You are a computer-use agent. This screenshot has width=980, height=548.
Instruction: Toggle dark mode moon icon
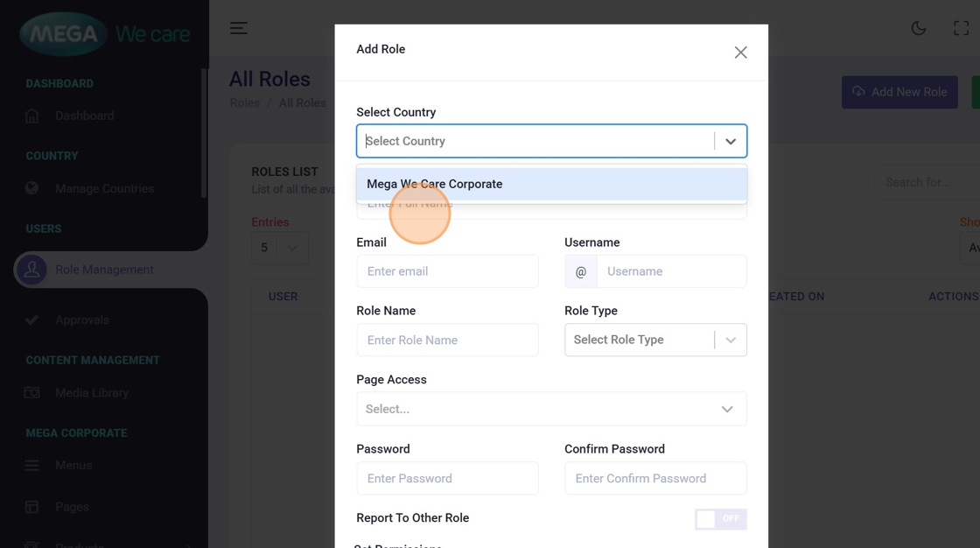[x=919, y=28]
